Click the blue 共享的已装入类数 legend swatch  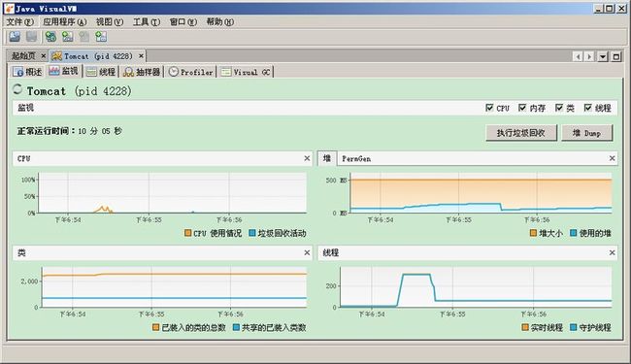click(x=236, y=327)
